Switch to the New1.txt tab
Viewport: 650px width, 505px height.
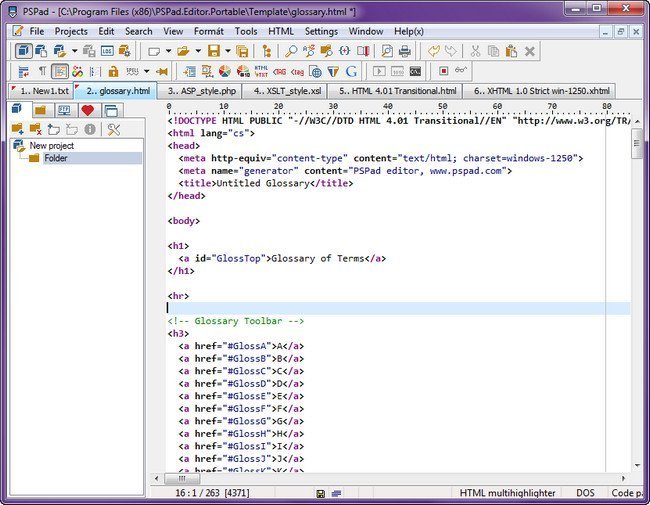click(x=41, y=91)
